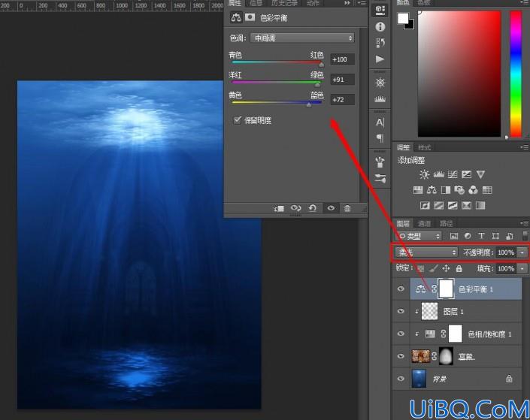Clip adjustment to layer button in Properties
The height and width of the screenshot is (420, 530).
coord(279,208)
